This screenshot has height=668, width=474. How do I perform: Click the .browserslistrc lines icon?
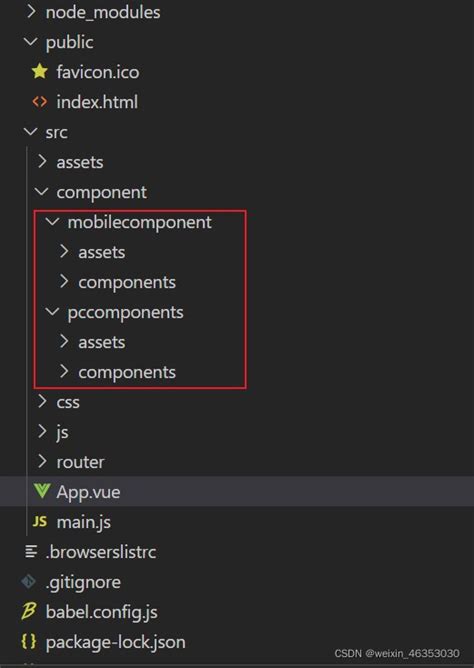click(x=31, y=551)
